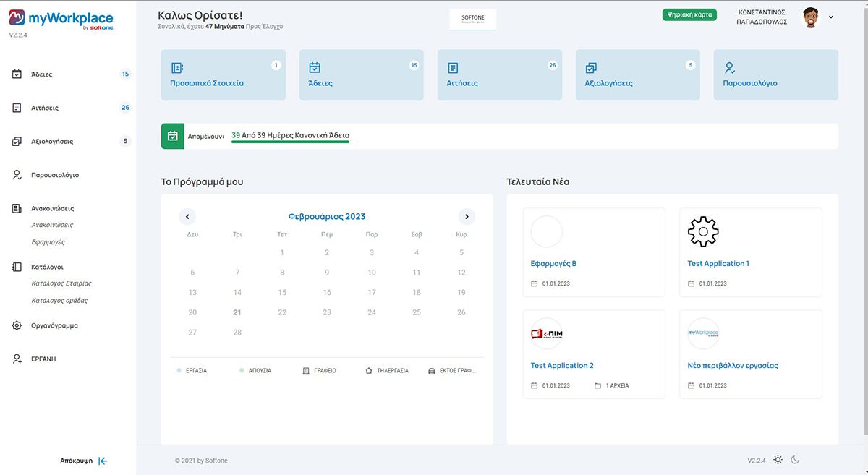Click the Κατάλογοι book icon in sidebar
The width and height of the screenshot is (868, 475).
[17, 267]
